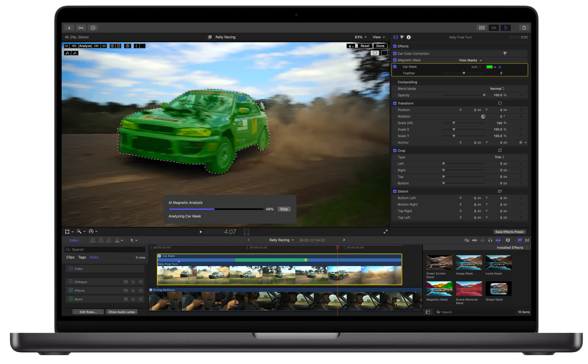Open the video inspector filmstrip icon
The image size is (588, 364).
tap(395, 37)
